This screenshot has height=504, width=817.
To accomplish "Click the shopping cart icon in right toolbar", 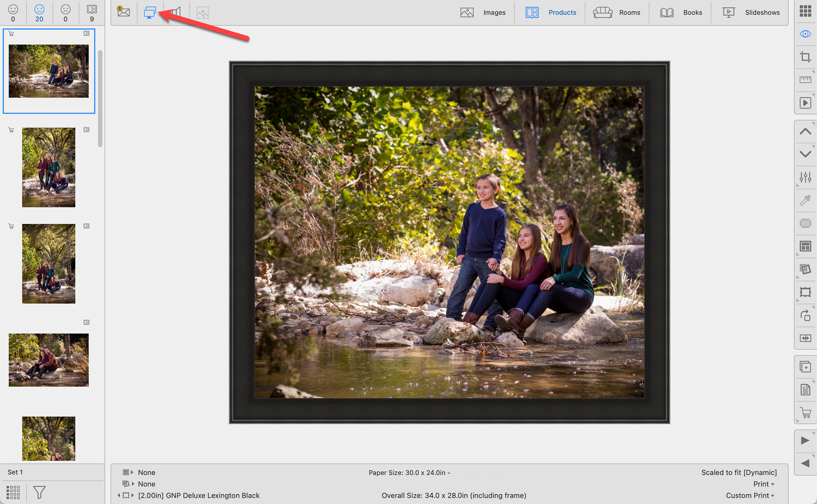I will [805, 413].
